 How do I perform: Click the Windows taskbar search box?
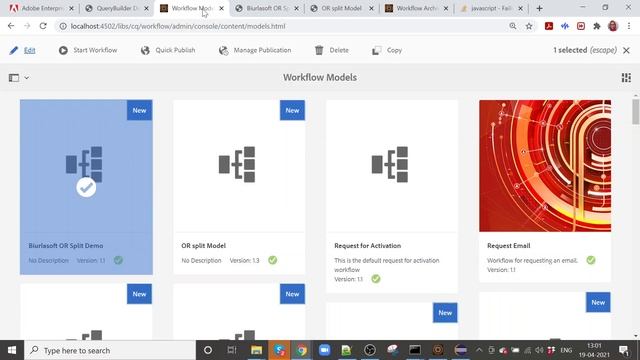pos(110,350)
